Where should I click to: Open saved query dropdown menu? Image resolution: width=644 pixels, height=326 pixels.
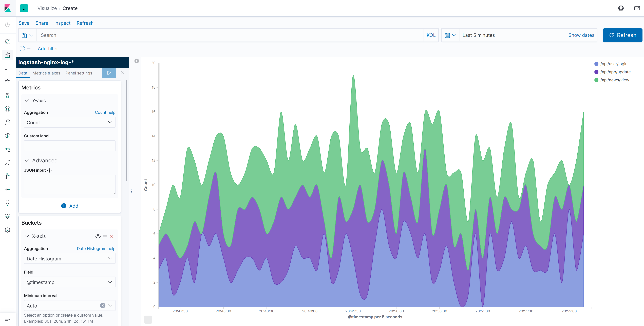pos(28,35)
